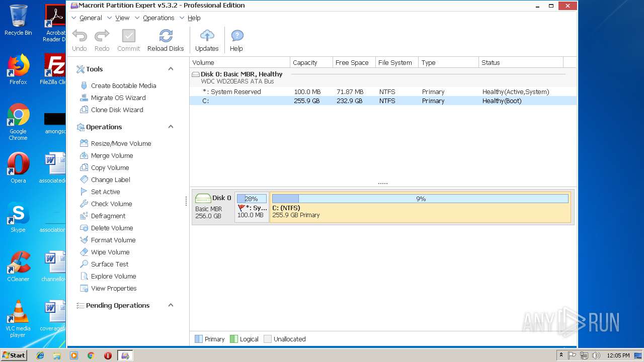Collapse the Operations section
Image resolution: width=644 pixels, height=362 pixels.
click(171, 127)
